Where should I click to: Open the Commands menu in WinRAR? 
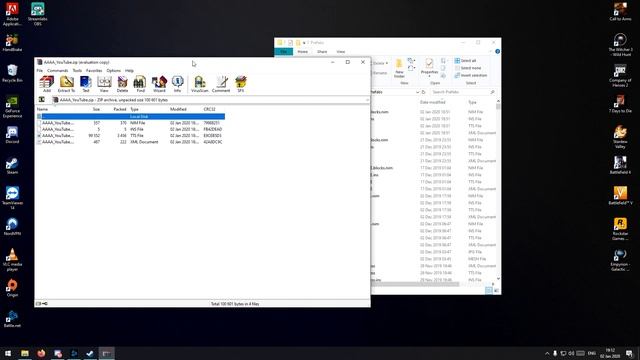click(58, 71)
